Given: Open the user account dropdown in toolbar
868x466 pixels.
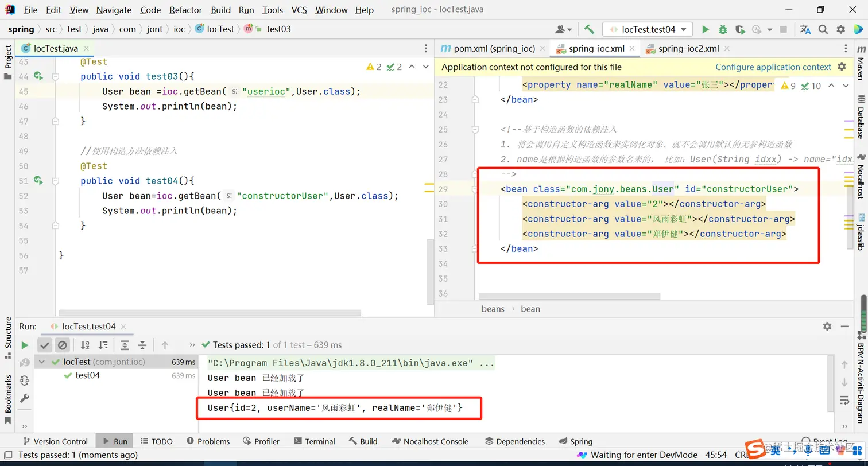Looking at the screenshot, I should coord(564,29).
